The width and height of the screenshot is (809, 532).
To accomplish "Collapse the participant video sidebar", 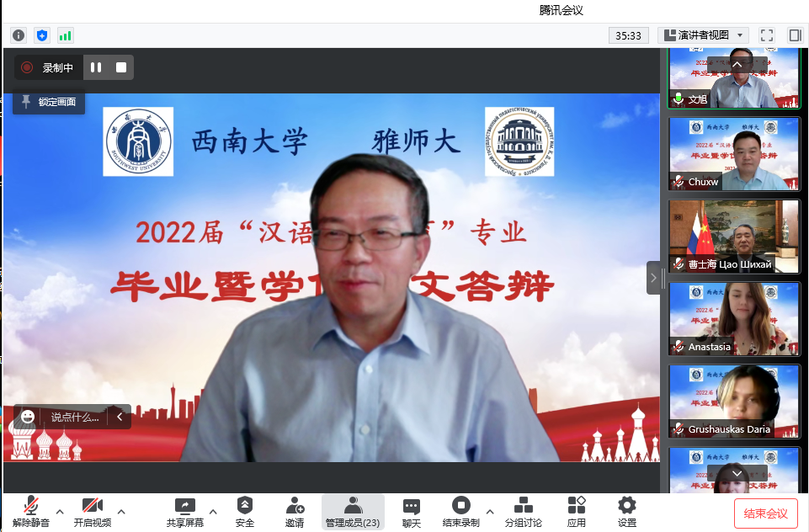I will coord(653,277).
